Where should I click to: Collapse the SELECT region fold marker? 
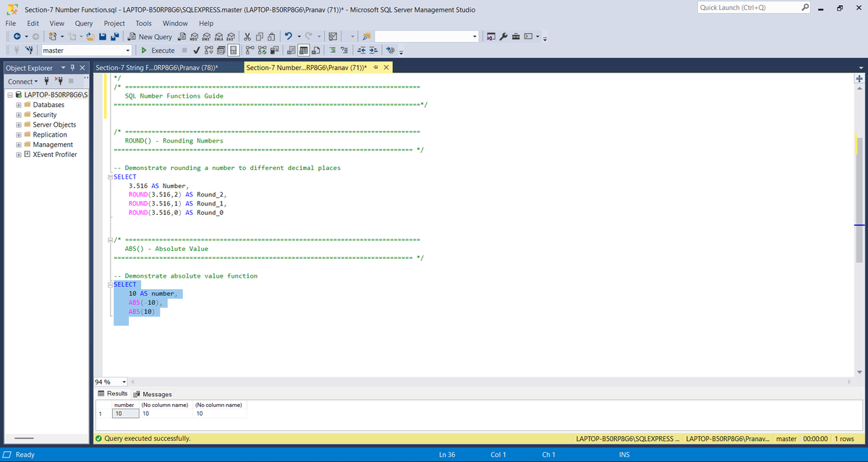(x=109, y=284)
